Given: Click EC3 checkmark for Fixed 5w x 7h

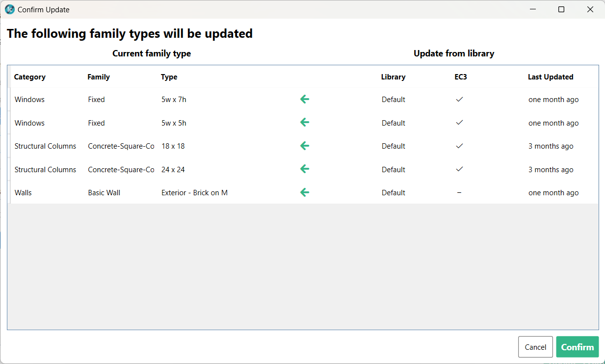Looking at the screenshot, I should [x=459, y=100].
